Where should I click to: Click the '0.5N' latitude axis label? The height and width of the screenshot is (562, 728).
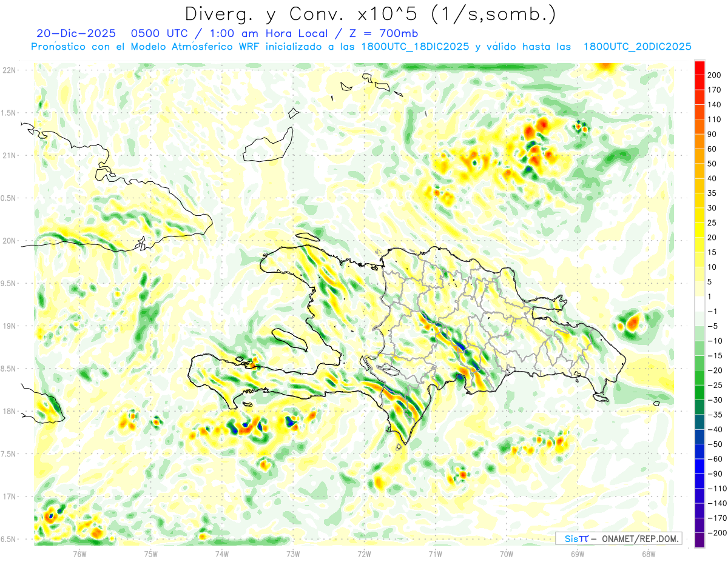point(8,198)
